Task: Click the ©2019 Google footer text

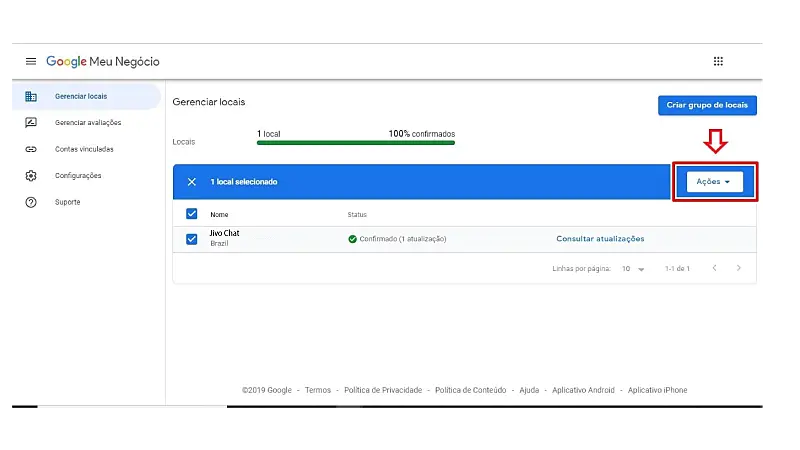Action: click(x=266, y=390)
